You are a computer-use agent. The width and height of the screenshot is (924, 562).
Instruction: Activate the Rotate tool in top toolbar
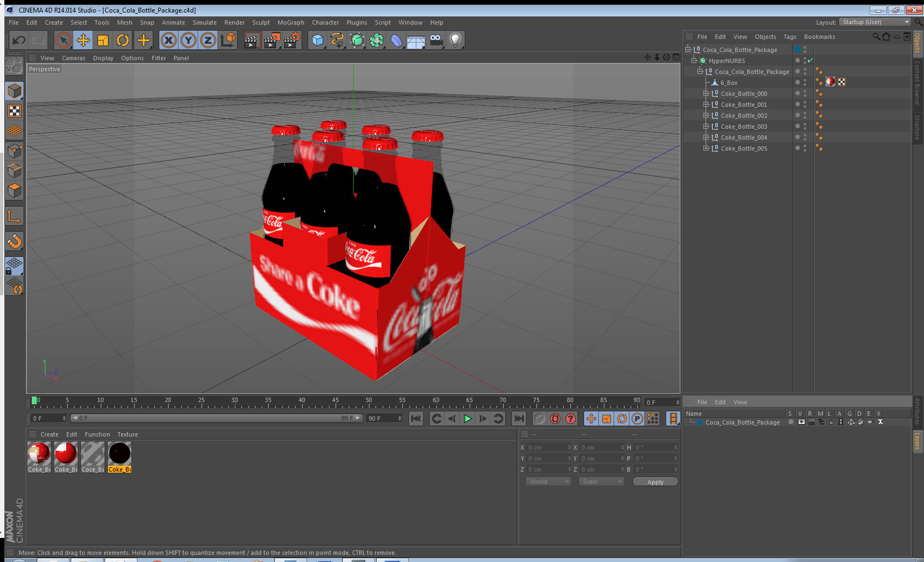coord(123,40)
